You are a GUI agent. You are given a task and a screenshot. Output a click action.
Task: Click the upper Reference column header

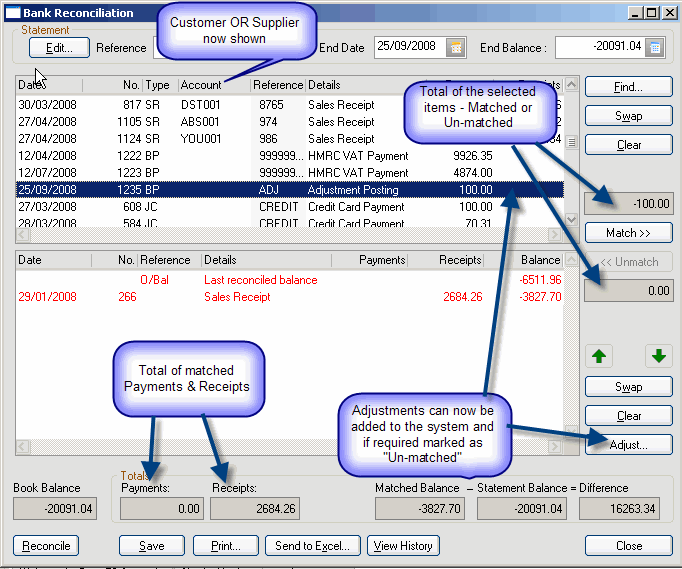coord(278,85)
